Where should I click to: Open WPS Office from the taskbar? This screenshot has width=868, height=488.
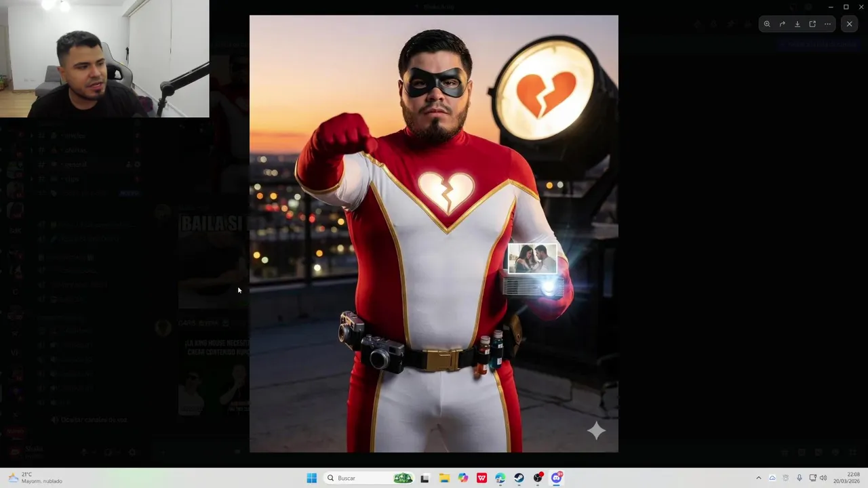481,478
